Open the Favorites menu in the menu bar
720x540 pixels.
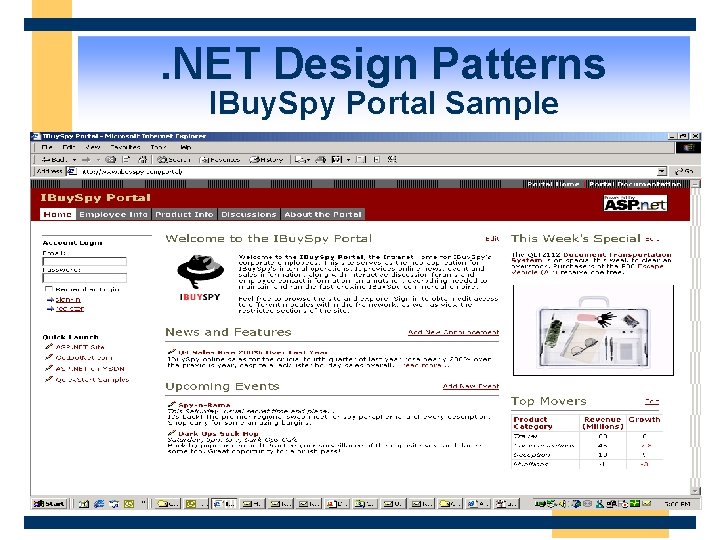tap(125, 147)
